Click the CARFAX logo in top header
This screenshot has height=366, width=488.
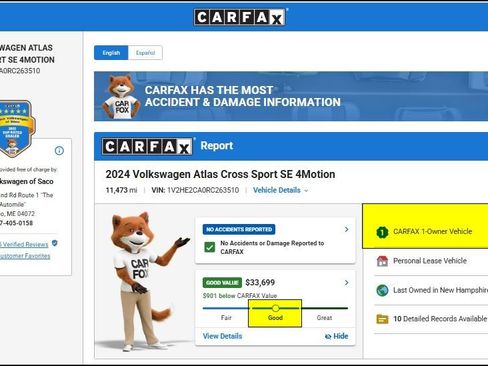coord(240,17)
